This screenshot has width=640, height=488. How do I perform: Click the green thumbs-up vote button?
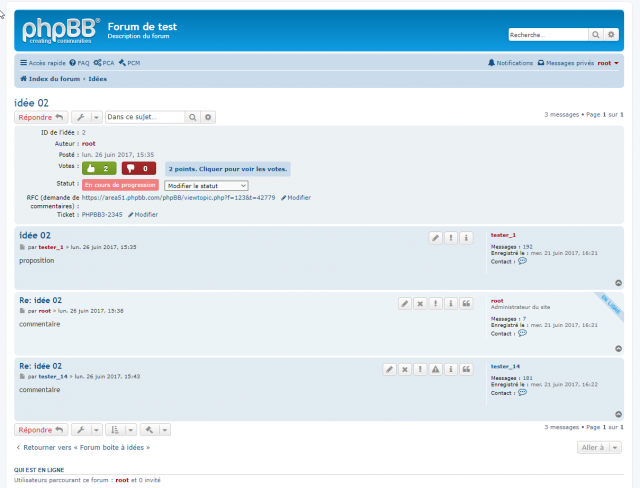tap(99, 168)
